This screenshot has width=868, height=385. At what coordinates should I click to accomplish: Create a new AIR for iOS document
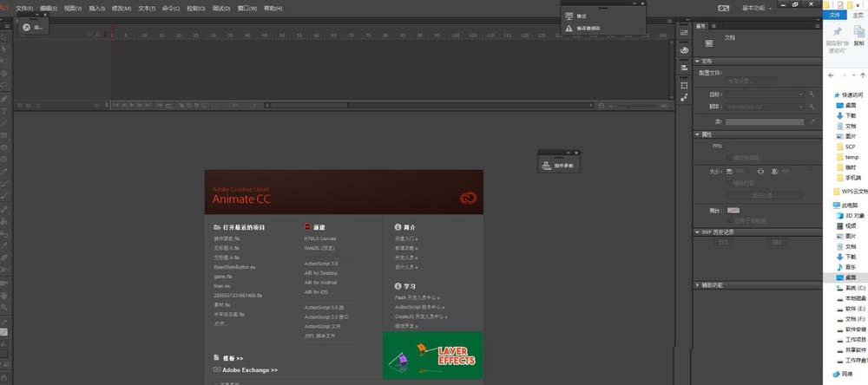[x=316, y=292]
